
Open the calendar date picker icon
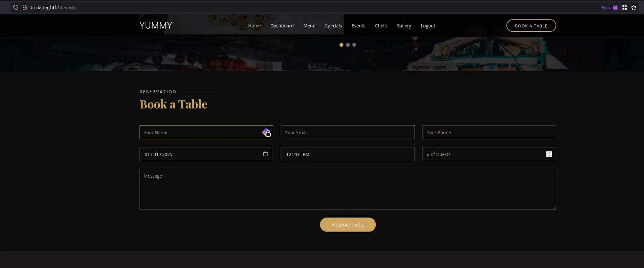pyautogui.click(x=266, y=154)
